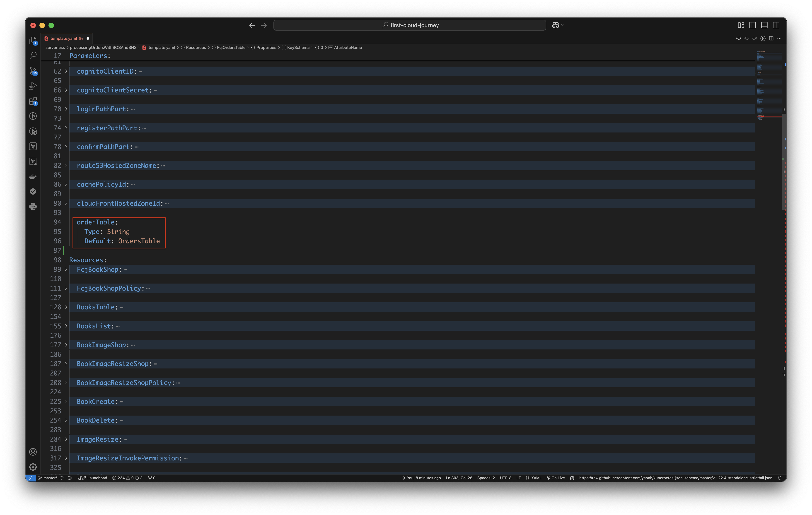Viewport: 812px width, 515px height.
Task: Click Ln 803, Col 28 position
Action: pos(459,478)
